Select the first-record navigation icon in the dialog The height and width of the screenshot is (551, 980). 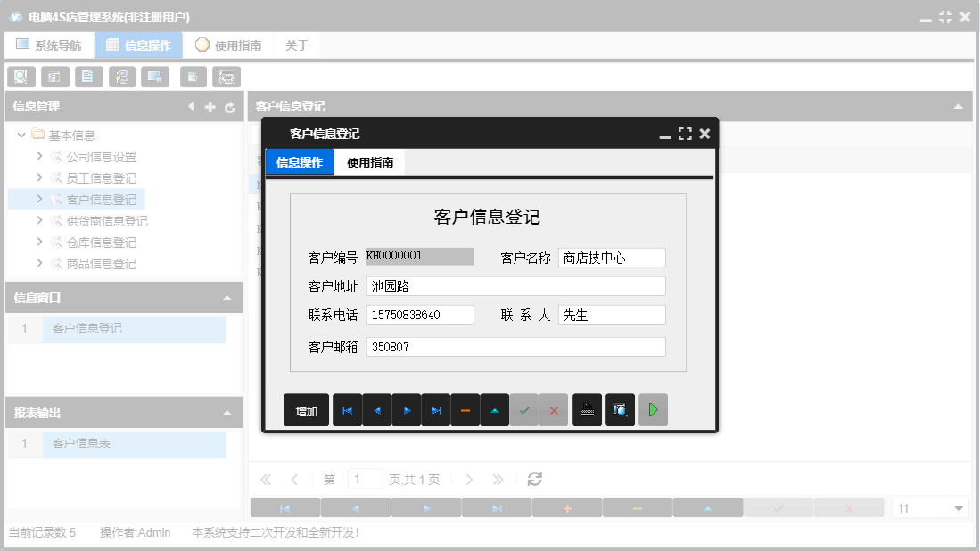[348, 409]
